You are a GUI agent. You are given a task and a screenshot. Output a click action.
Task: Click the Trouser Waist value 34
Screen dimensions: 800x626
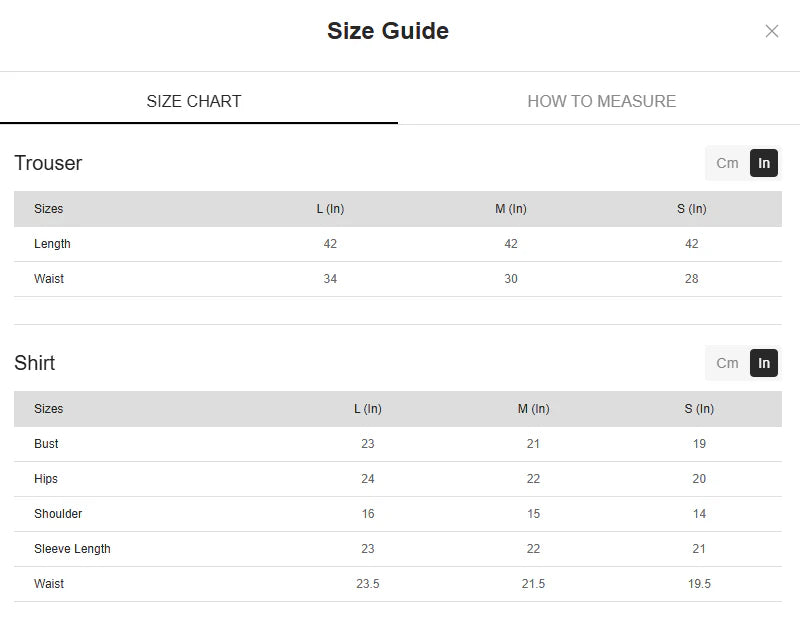(x=330, y=279)
